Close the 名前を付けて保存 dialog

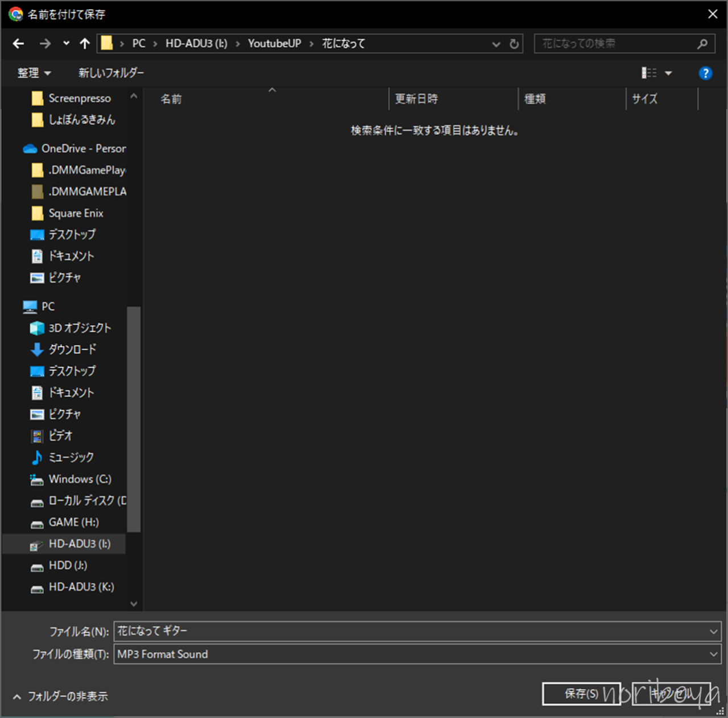tap(713, 14)
